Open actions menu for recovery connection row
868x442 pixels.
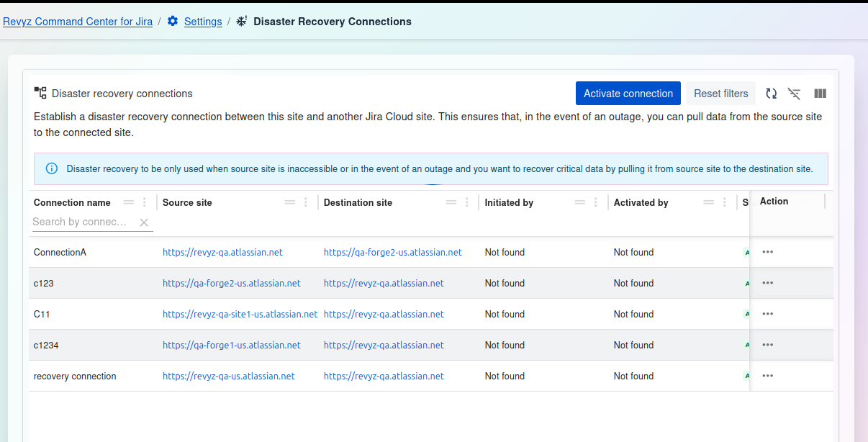coord(767,376)
